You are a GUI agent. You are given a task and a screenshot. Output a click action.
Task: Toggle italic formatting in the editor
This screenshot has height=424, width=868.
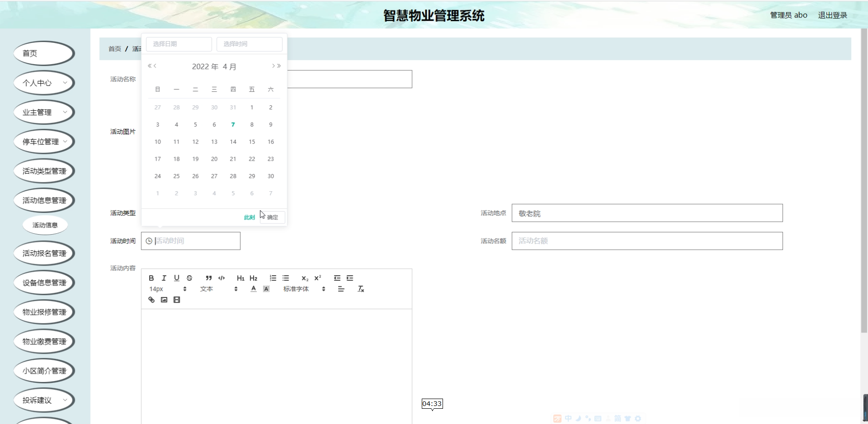click(x=164, y=278)
